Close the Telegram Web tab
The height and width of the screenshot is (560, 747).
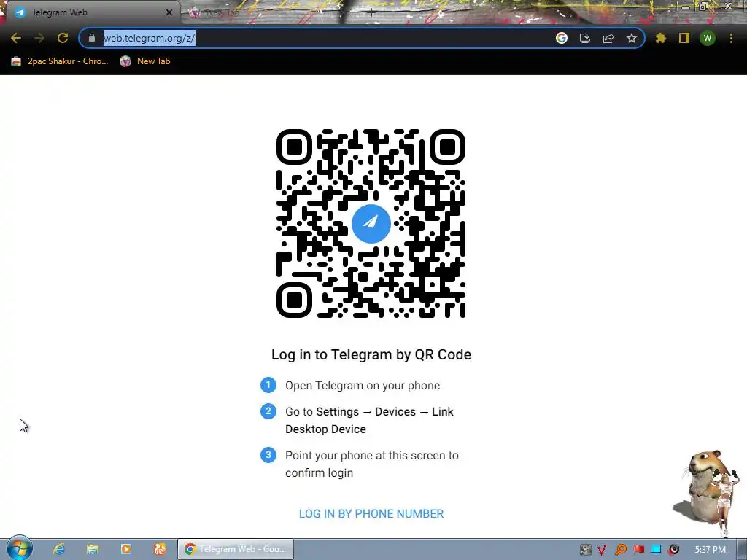(x=169, y=12)
